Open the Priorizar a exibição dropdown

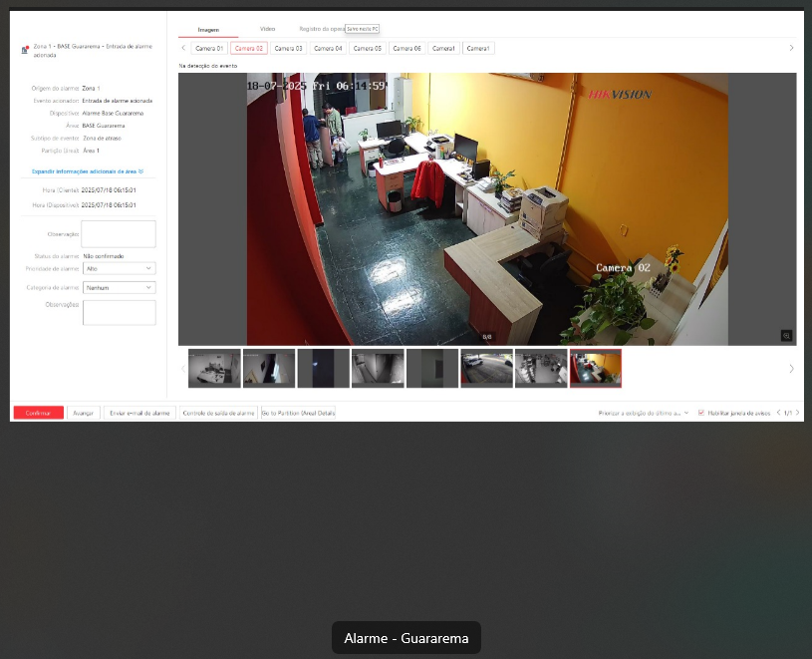643,412
